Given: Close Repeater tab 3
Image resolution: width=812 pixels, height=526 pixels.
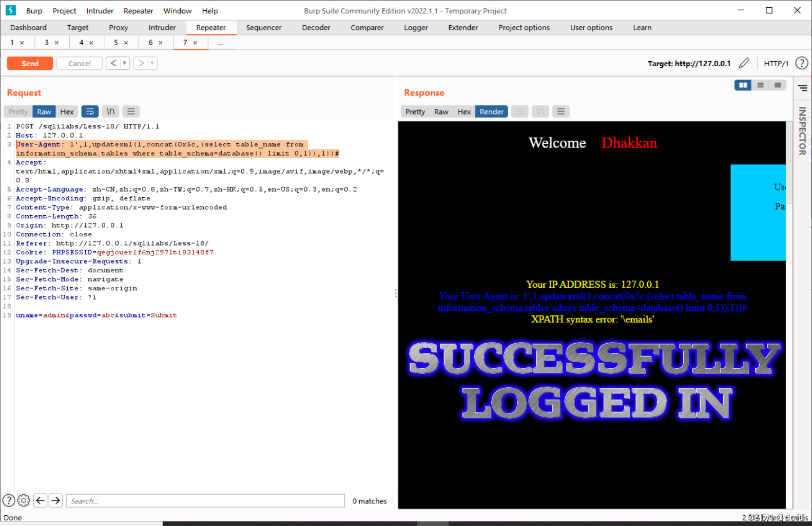Looking at the screenshot, I should (x=56, y=43).
